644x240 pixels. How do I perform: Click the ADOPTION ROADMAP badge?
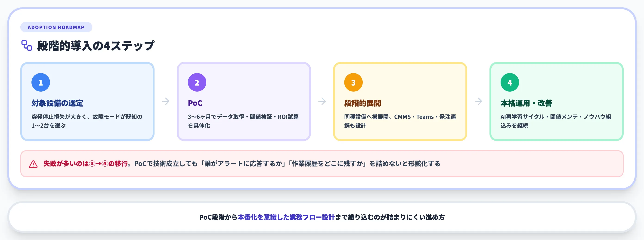(x=56, y=28)
